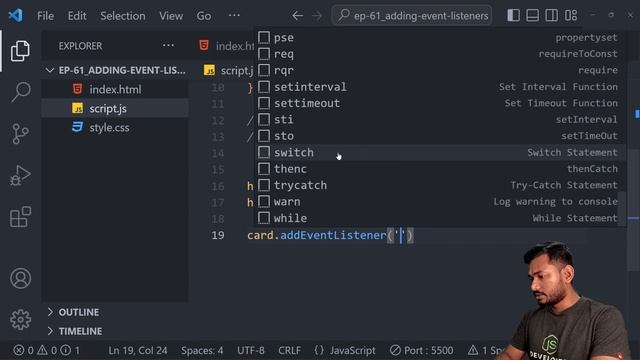Toggle the primary side bar layout icon
This screenshot has width=640, height=360.
coord(513,16)
